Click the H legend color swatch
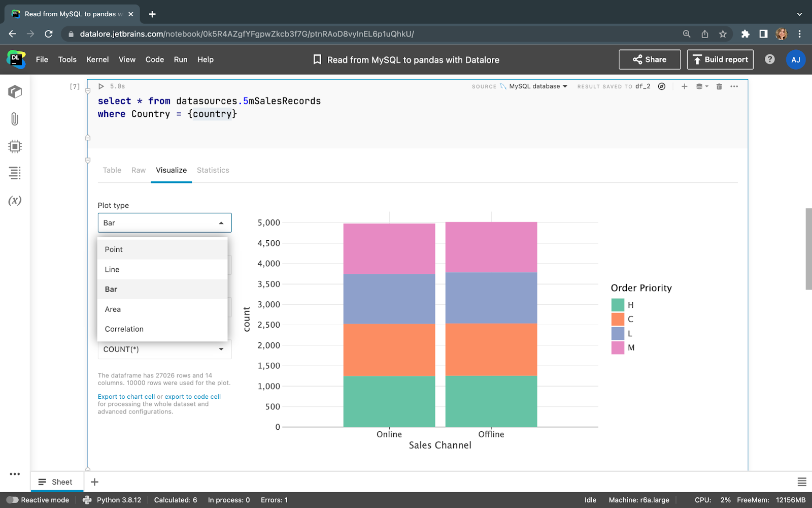Screen dimensions: 812x508 click(618, 305)
